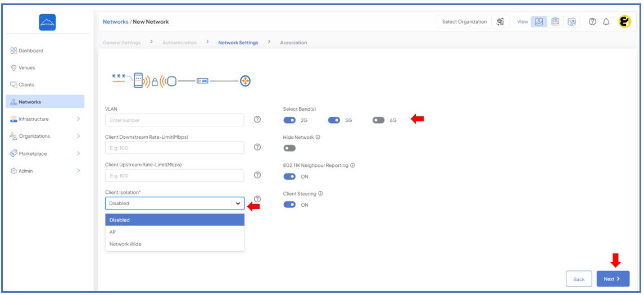Toggle the 2G band switch
Screen dimensions: 644x295
(289, 120)
